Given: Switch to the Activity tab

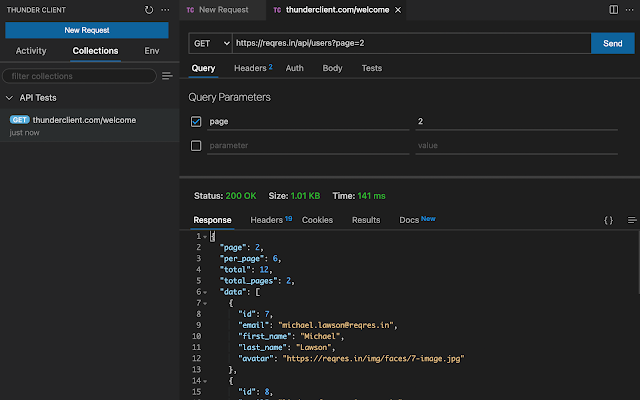Looking at the screenshot, I should [31, 51].
